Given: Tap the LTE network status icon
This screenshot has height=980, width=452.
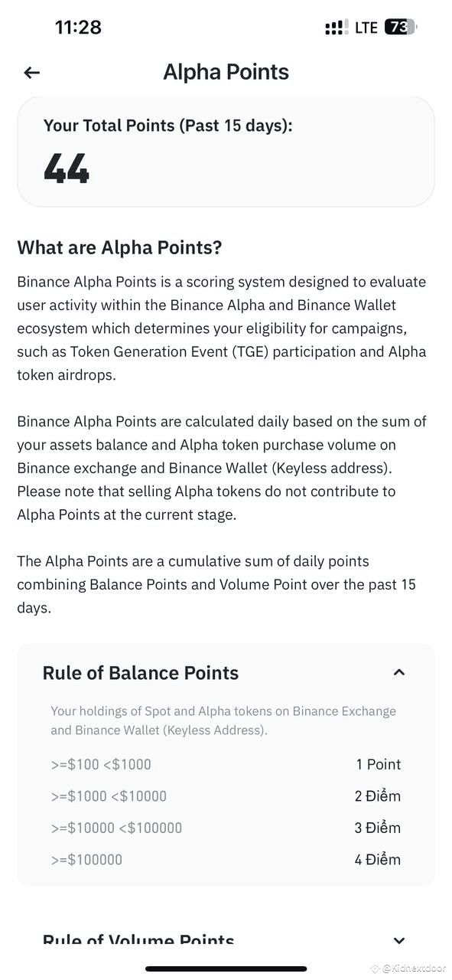Looking at the screenshot, I should [x=366, y=27].
